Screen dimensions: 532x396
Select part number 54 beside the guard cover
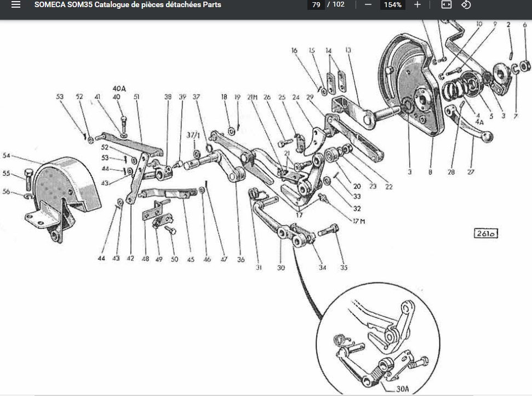(x=6, y=156)
